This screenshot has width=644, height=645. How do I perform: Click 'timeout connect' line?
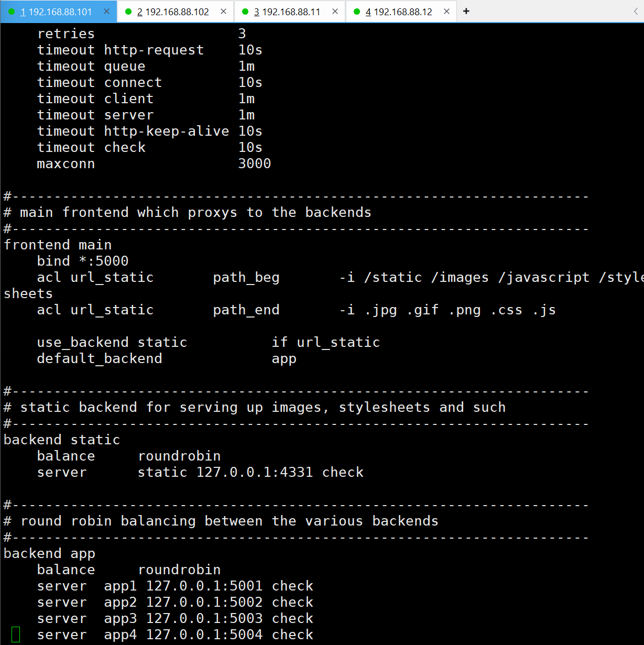tap(150, 82)
